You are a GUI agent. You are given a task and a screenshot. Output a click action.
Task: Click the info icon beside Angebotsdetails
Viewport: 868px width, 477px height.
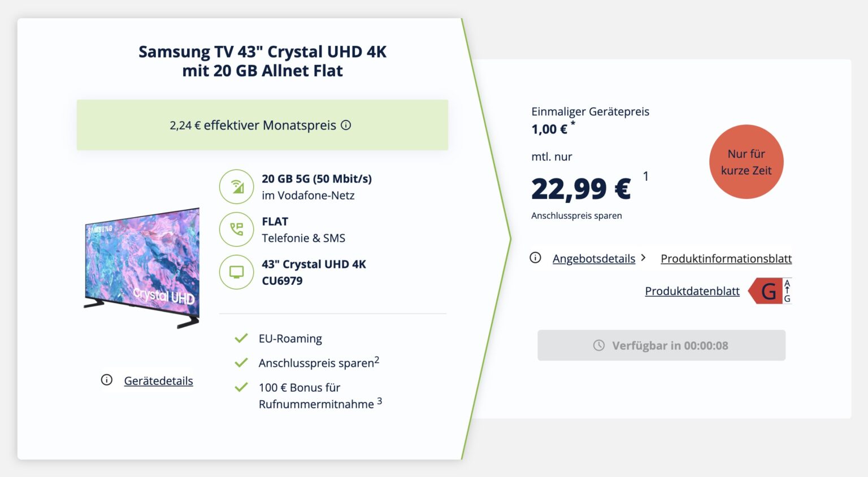point(535,258)
